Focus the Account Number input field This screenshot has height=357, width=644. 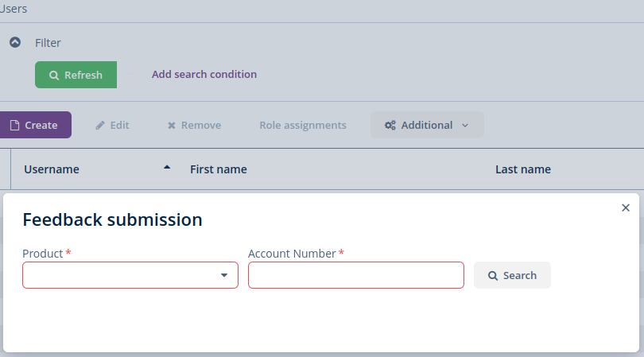click(x=356, y=275)
